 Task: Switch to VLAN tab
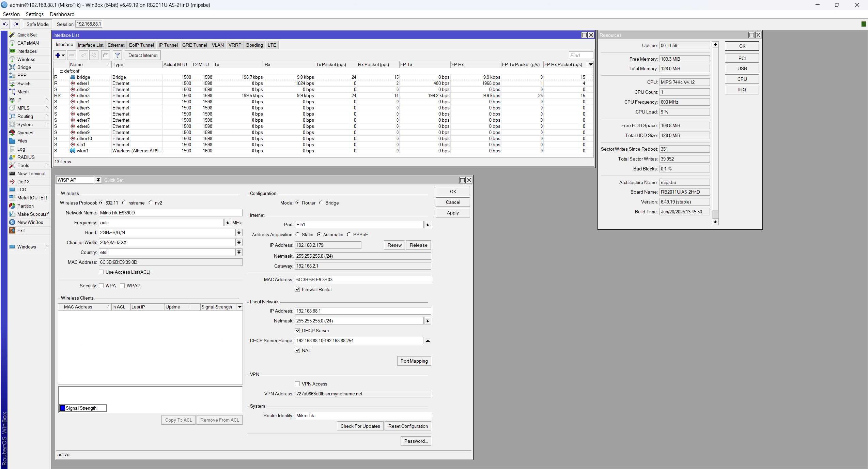click(218, 45)
